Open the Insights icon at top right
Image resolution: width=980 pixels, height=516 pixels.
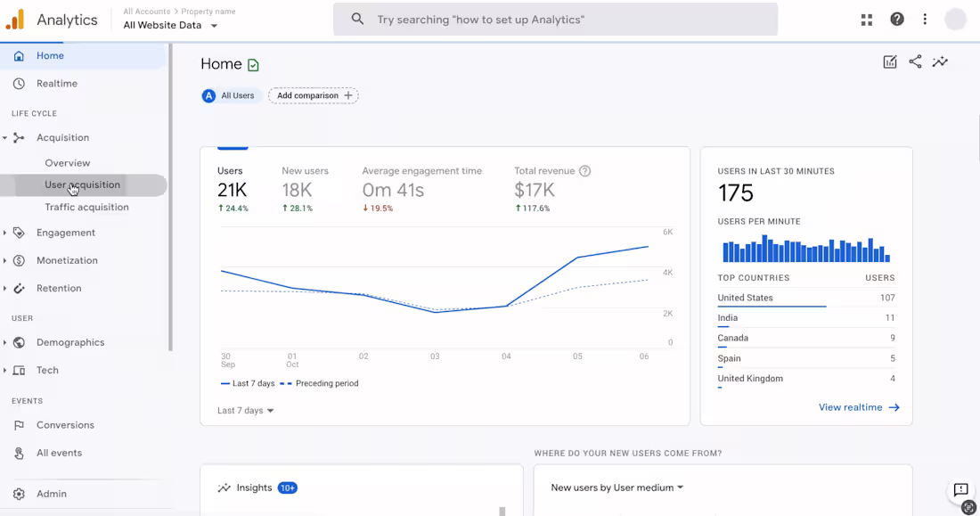pos(940,61)
